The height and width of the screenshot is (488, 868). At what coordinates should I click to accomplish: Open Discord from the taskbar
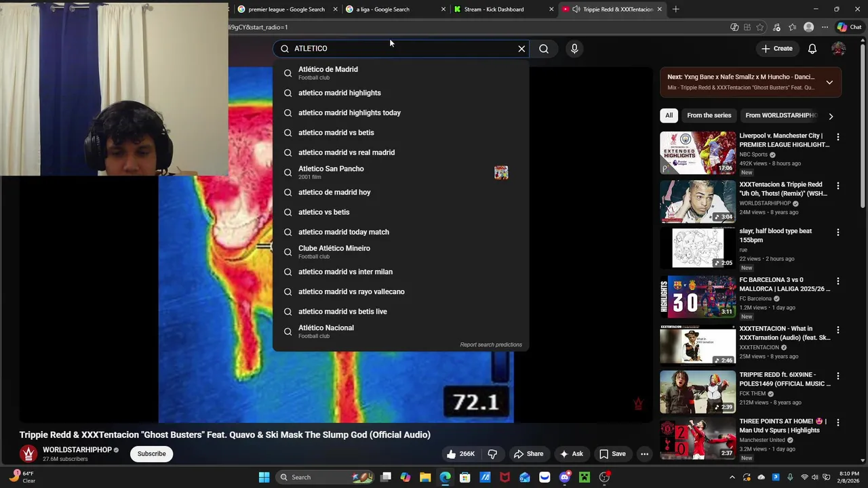click(565, 477)
